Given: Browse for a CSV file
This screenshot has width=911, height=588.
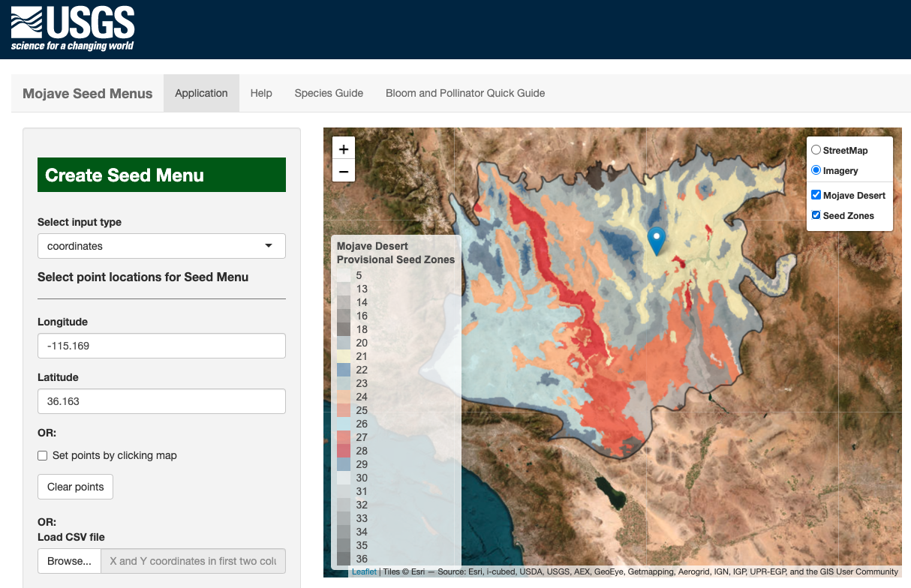Looking at the screenshot, I should coord(68,561).
